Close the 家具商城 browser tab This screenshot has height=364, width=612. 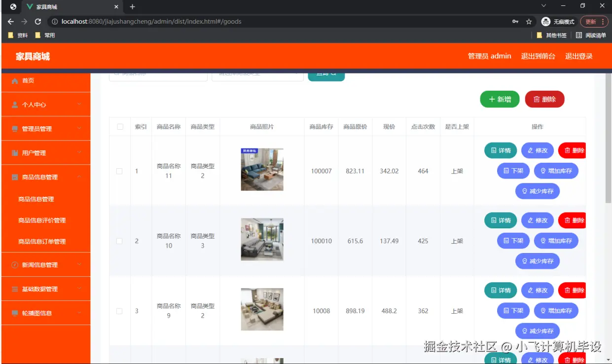(116, 7)
